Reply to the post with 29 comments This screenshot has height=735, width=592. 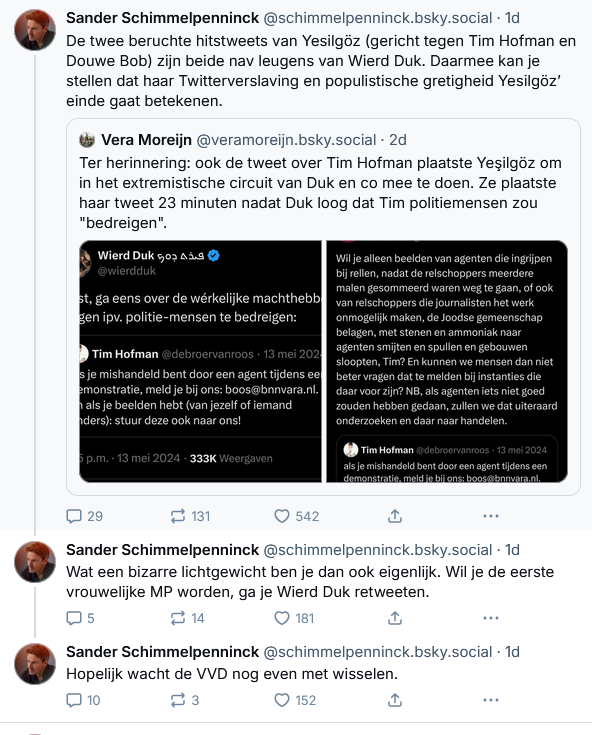click(x=84, y=516)
